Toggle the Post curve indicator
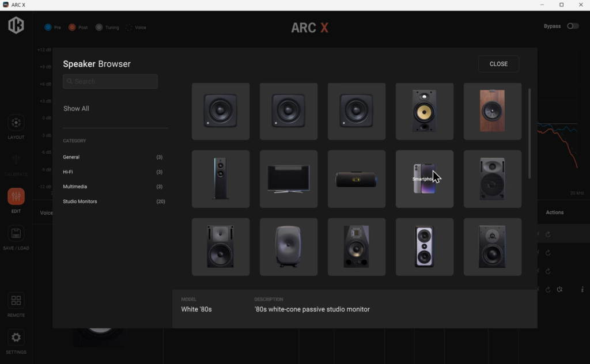The image size is (590, 364). click(x=73, y=28)
